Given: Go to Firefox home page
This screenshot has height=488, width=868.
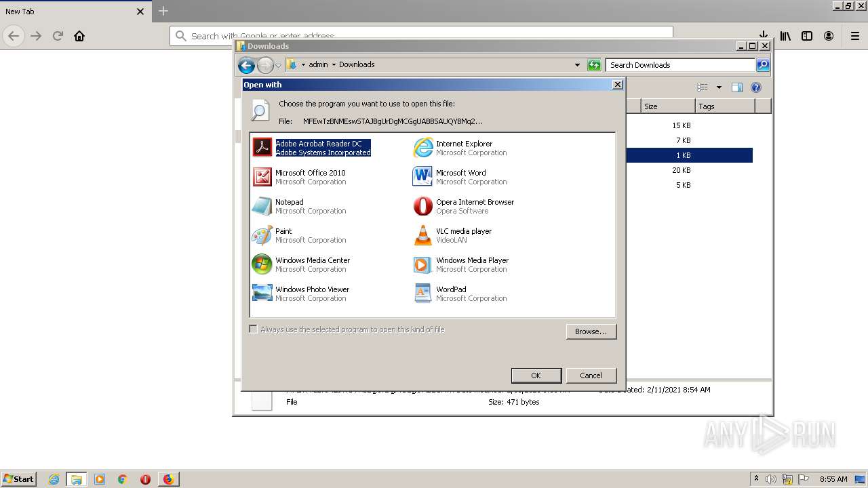Looking at the screenshot, I should (x=79, y=36).
